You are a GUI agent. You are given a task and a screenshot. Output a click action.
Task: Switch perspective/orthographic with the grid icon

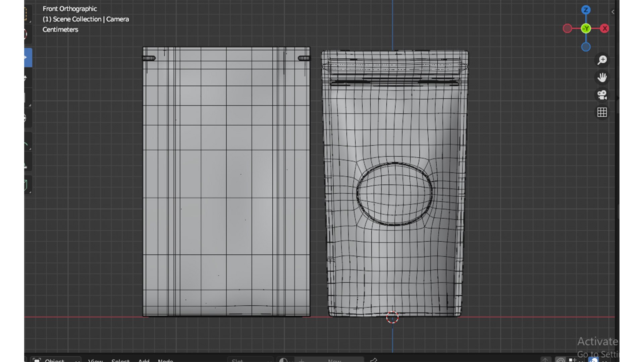click(x=602, y=112)
